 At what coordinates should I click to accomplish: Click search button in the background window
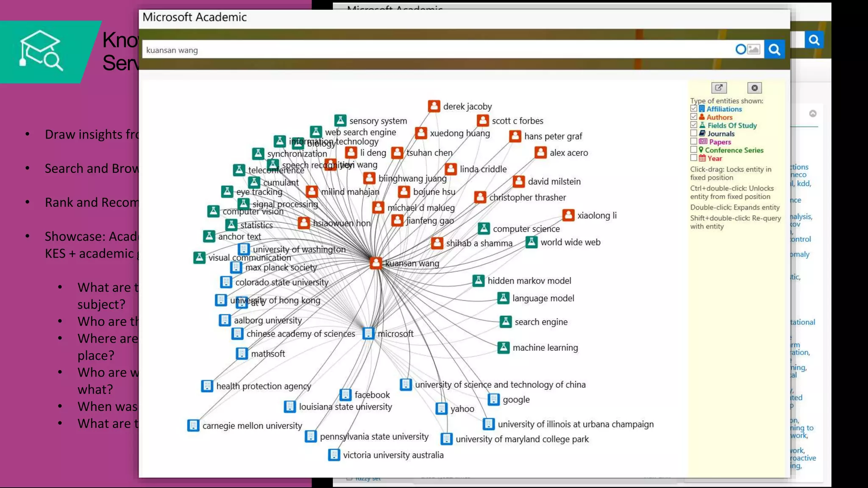click(814, 40)
